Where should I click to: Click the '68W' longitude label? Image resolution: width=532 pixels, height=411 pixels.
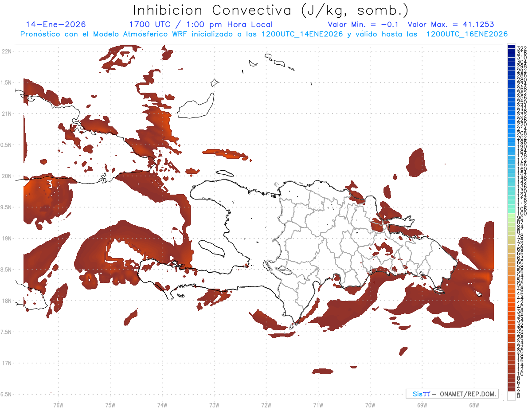click(x=473, y=405)
